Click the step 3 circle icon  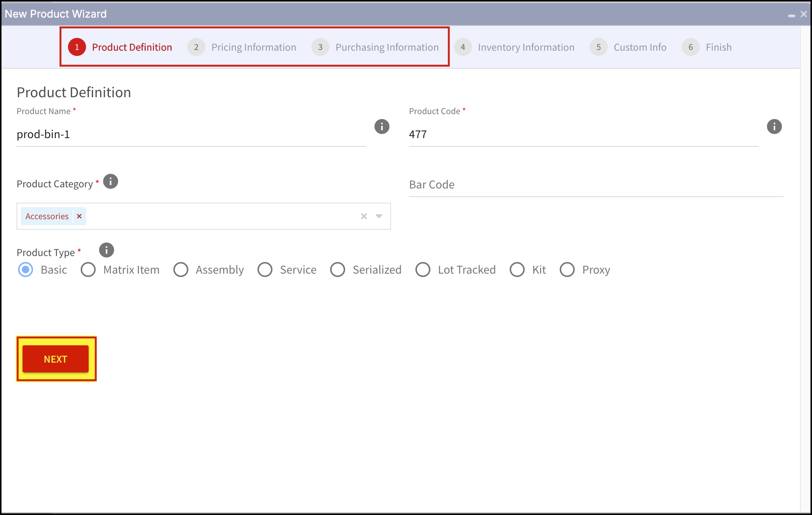(320, 47)
